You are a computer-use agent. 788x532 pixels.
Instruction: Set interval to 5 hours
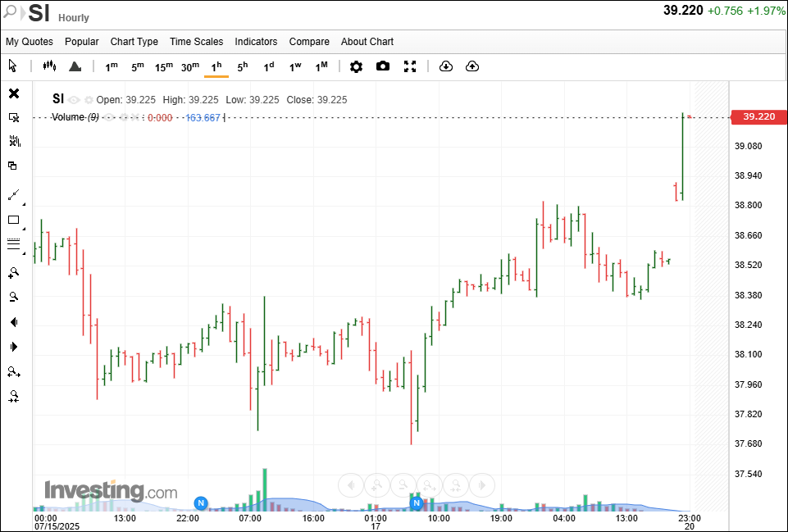pyautogui.click(x=242, y=67)
